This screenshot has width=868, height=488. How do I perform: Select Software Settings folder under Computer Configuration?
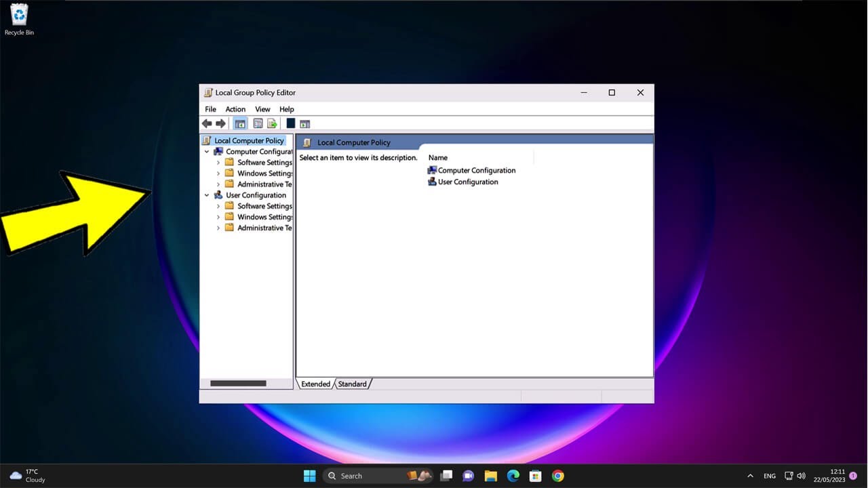tap(264, 163)
